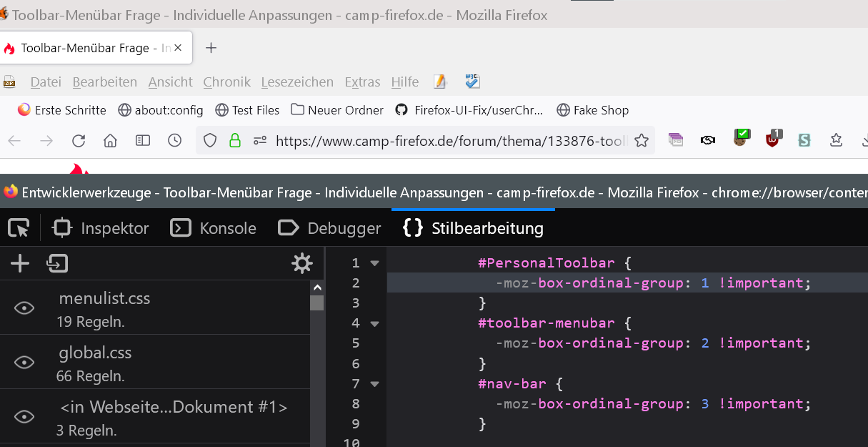This screenshot has height=447, width=868.
Task: Import a stylesheet file icon
Action: pos(57,264)
